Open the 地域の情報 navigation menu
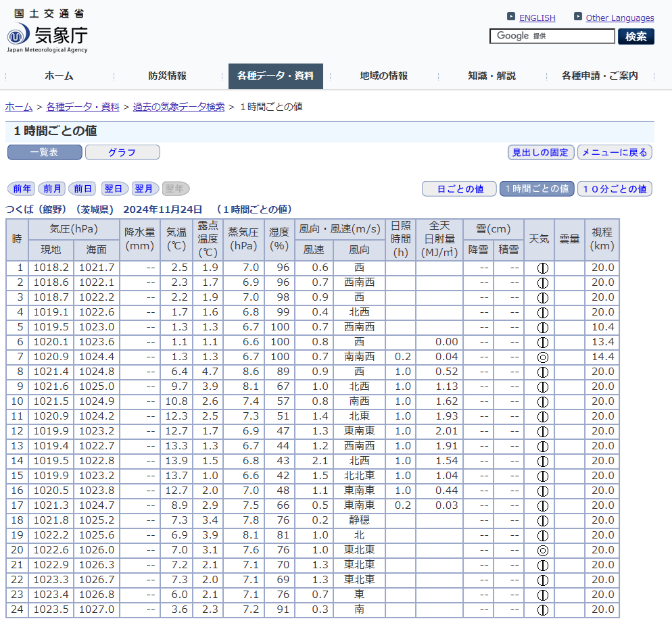Viewport: 672px width, 623px height. coord(384,76)
